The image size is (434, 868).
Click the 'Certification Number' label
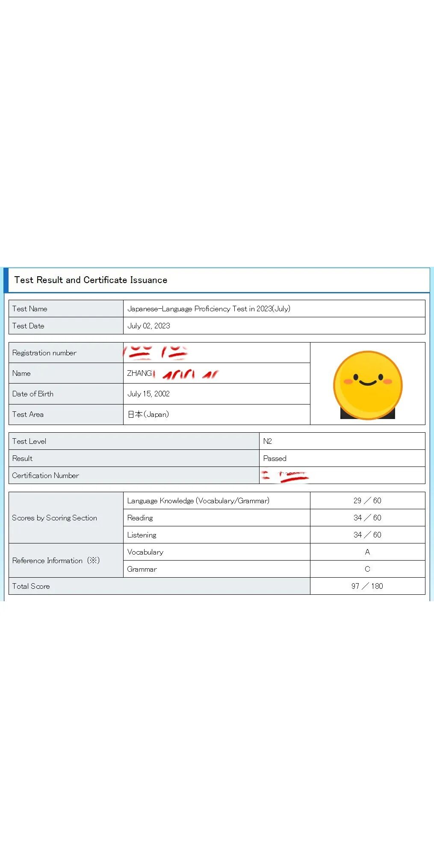pyautogui.click(x=46, y=475)
